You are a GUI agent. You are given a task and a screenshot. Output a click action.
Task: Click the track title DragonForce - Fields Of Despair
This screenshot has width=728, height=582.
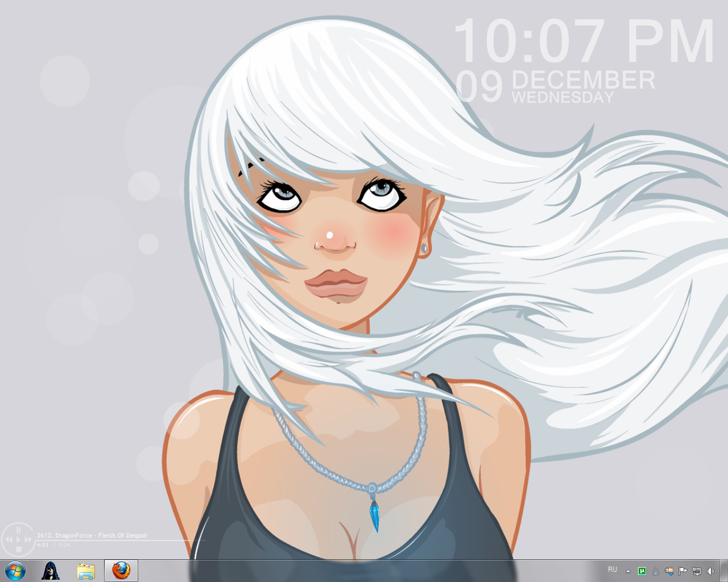pos(92,535)
